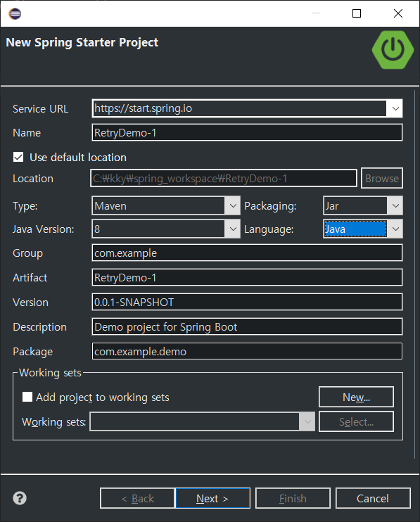Enable Add project to working sets
Viewport: 420px width, 522px height.
[x=27, y=397]
